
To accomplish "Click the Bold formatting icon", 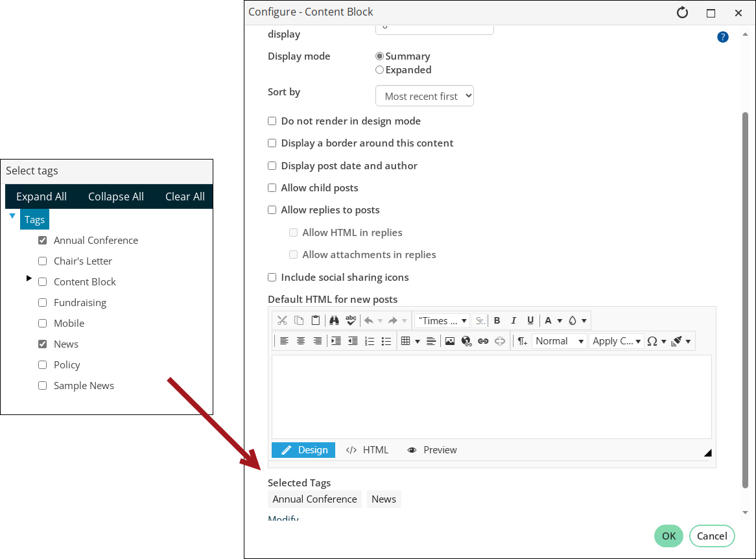I will pyautogui.click(x=497, y=321).
